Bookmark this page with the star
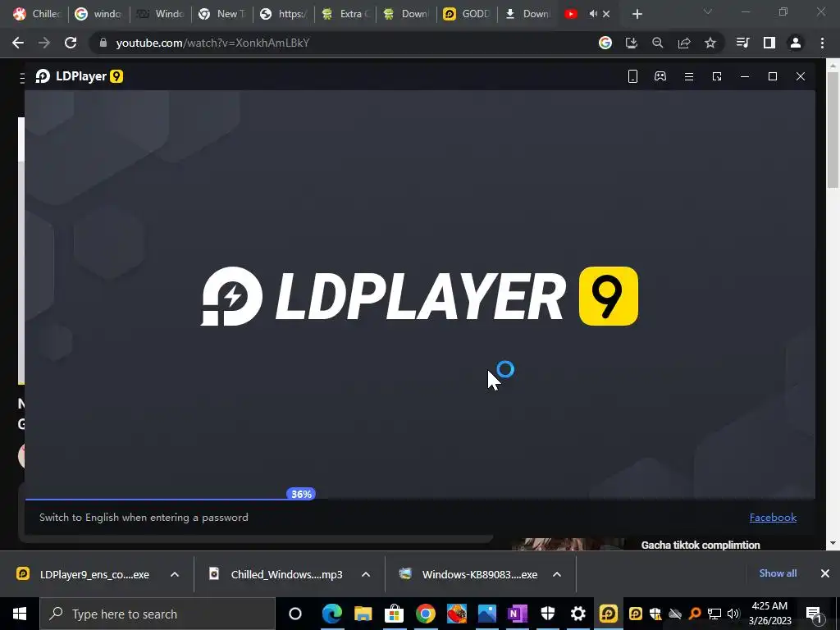The width and height of the screenshot is (840, 630). pos(710,43)
